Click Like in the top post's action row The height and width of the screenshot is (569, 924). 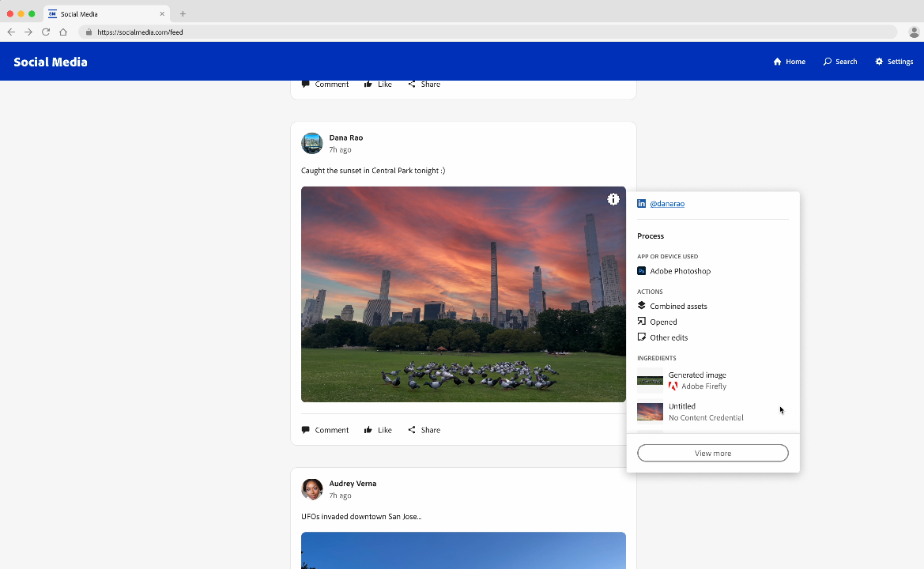point(378,85)
